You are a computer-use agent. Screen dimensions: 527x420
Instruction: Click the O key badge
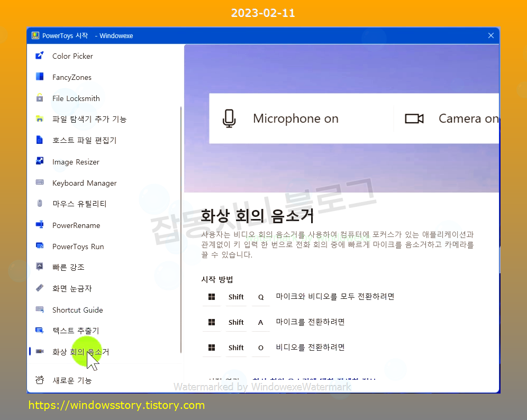click(261, 348)
